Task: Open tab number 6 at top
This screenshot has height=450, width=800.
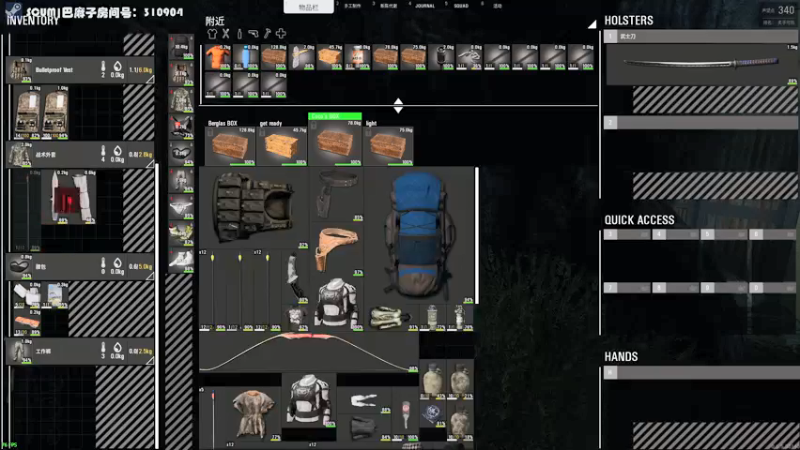Action: coord(497,6)
